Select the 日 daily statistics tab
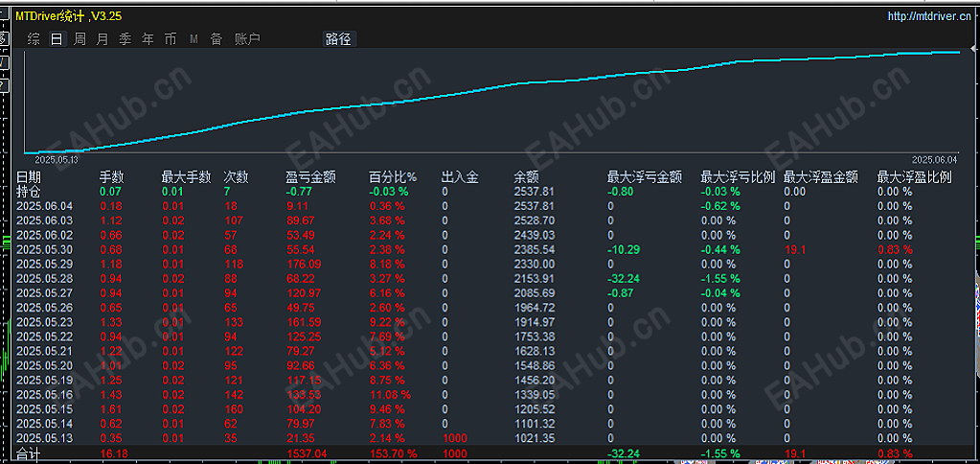This screenshot has width=980, height=464. point(57,39)
